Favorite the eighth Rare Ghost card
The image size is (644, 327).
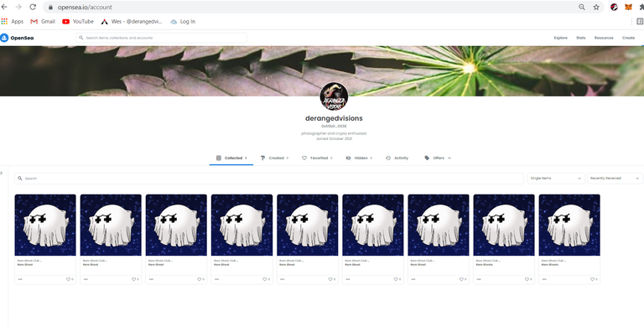coord(527,279)
